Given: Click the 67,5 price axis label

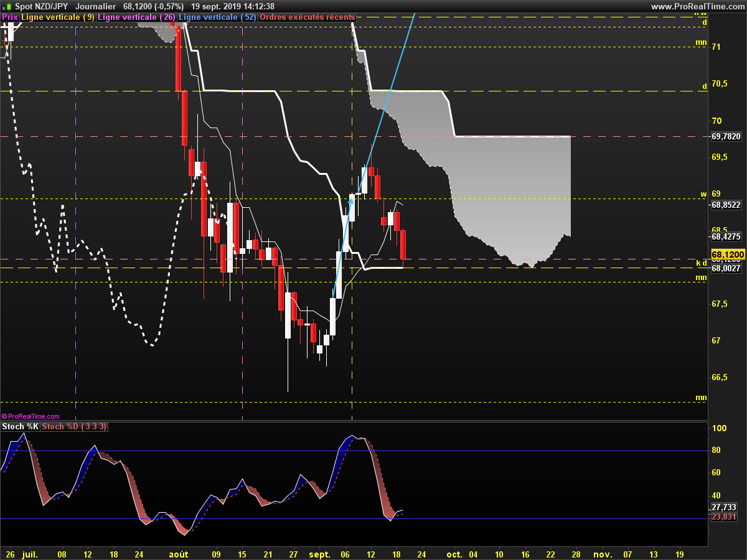Looking at the screenshot, I should [720, 304].
